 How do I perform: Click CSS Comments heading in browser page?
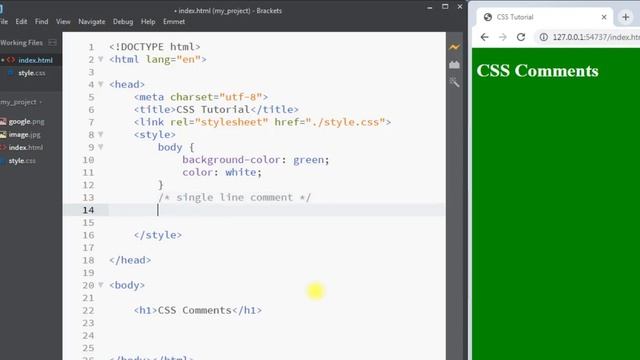click(537, 71)
